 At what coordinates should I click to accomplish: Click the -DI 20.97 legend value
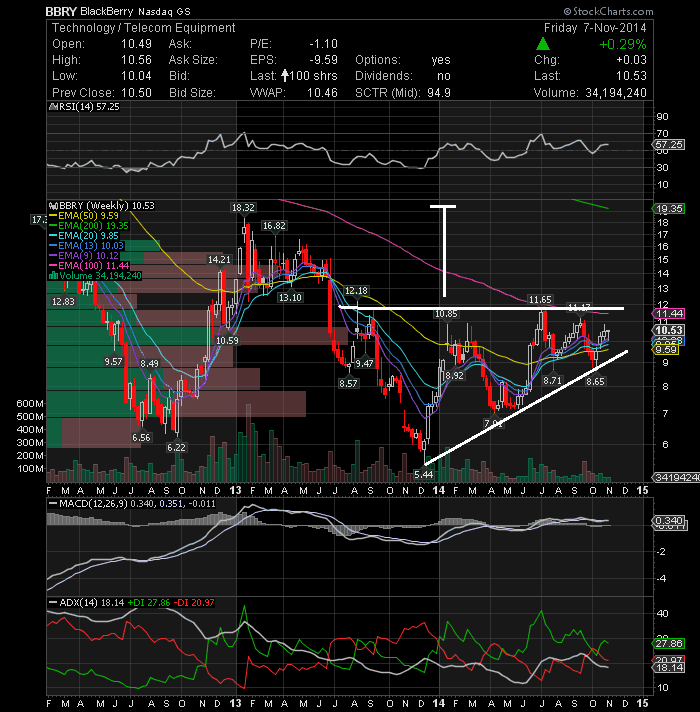(x=194, y=603)
